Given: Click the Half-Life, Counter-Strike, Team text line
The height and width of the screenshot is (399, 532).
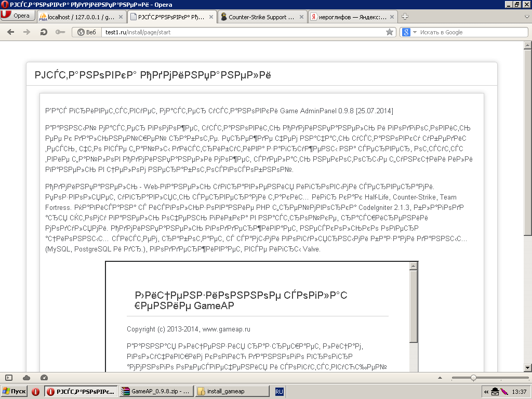Looking at the screenshot, I should coord(251,197).
